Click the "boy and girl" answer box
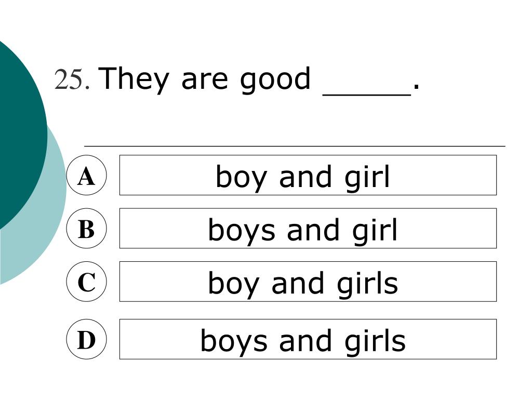Image resolution: width=532 pixels, height=399 pixels. point(308,175)
